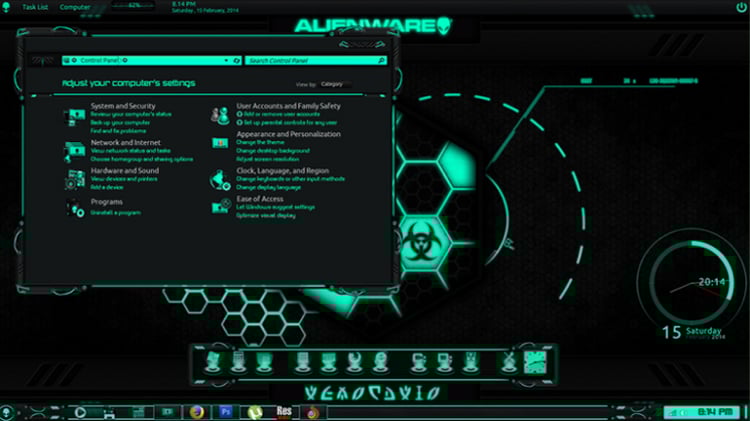Click the 15 Saturday date widget

693,332
